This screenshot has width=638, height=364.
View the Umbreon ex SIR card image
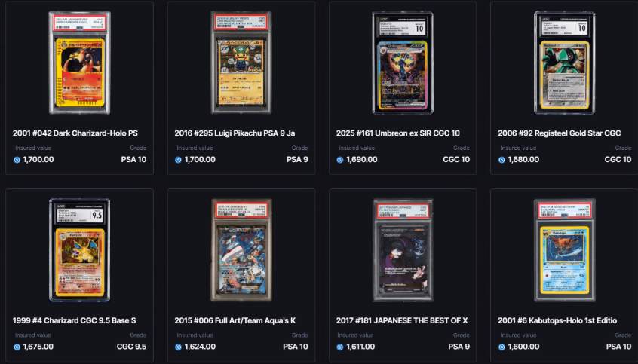(403, 63)
